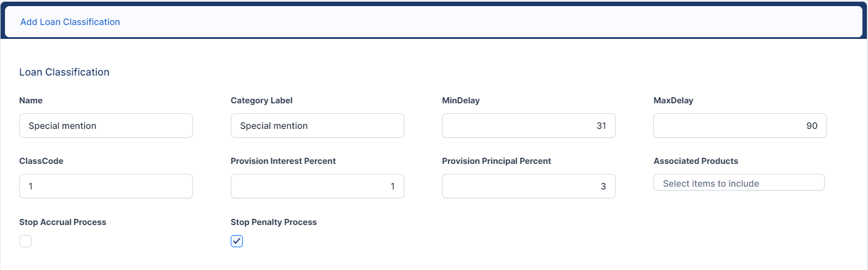Click the Add Loan Classification header link
The width and height of the screenshot is (868, 270).
coord(70,22)
